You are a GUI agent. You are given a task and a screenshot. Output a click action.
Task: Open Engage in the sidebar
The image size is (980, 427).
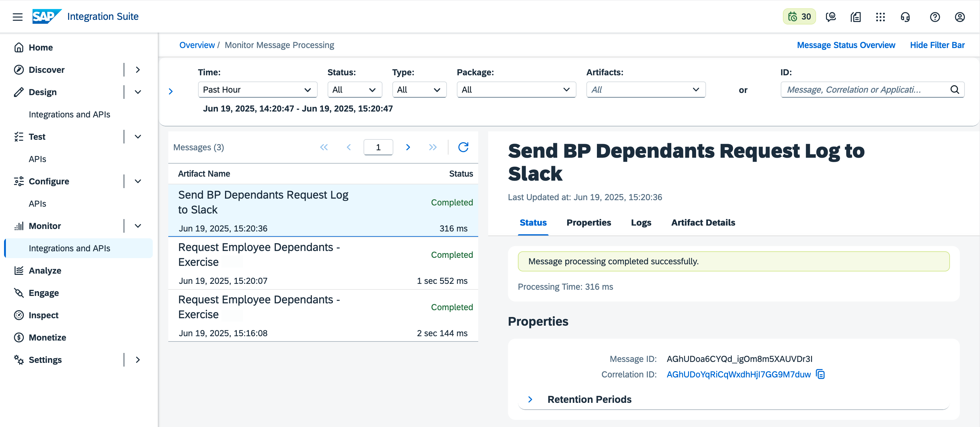pos(44,293)
